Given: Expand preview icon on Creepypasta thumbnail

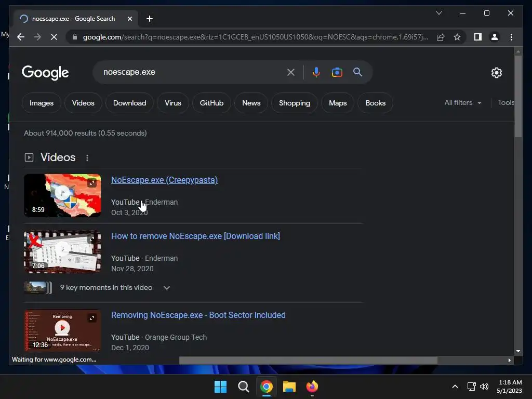Looking at the screenshot, I should 91,183.
